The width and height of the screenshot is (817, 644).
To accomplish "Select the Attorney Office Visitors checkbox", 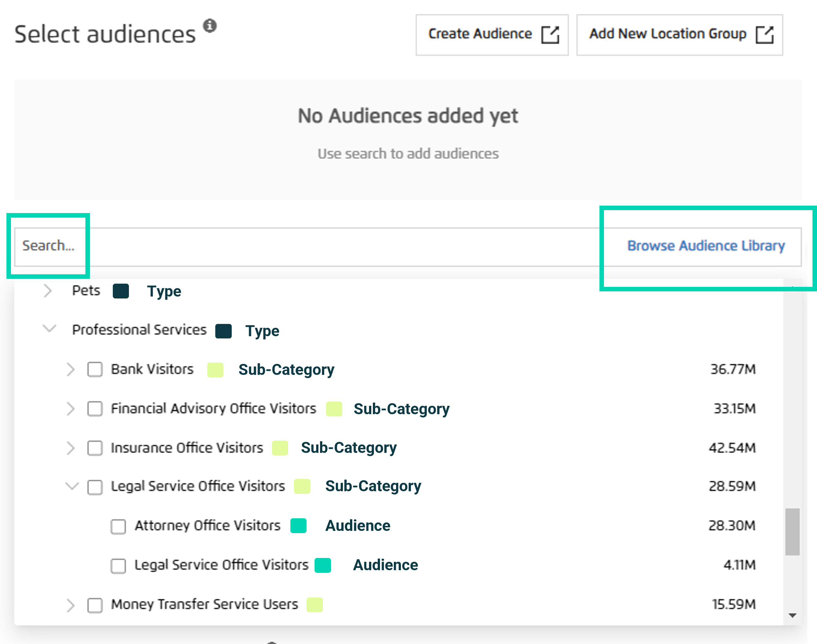I will click(118, 526).
